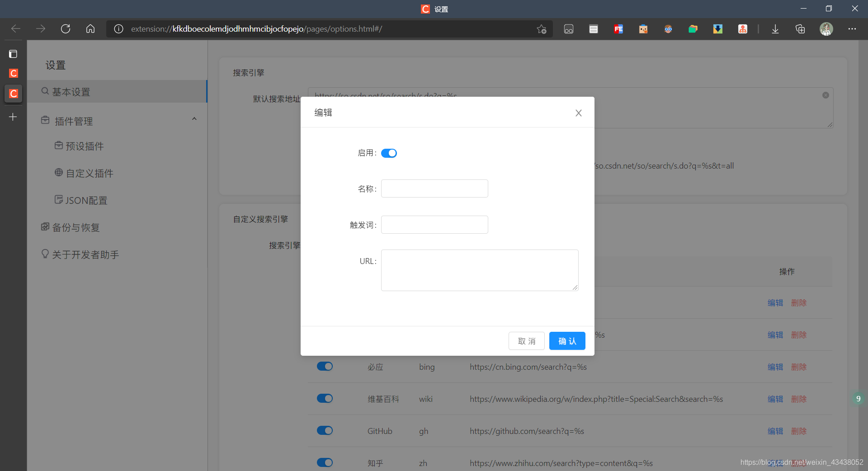
Task: Go to the home page icon
Action: 90,29
